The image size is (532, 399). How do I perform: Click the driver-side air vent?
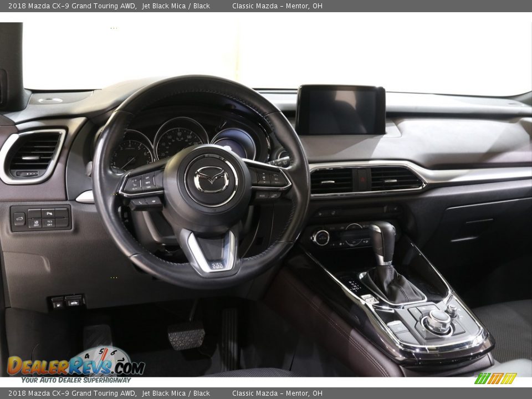click(33, 156)
